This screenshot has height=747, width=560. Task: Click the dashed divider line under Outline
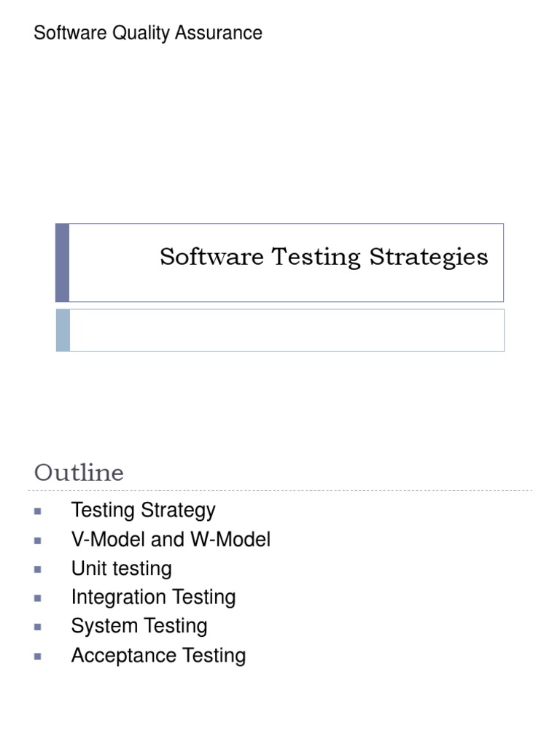(x=283, y=491)
